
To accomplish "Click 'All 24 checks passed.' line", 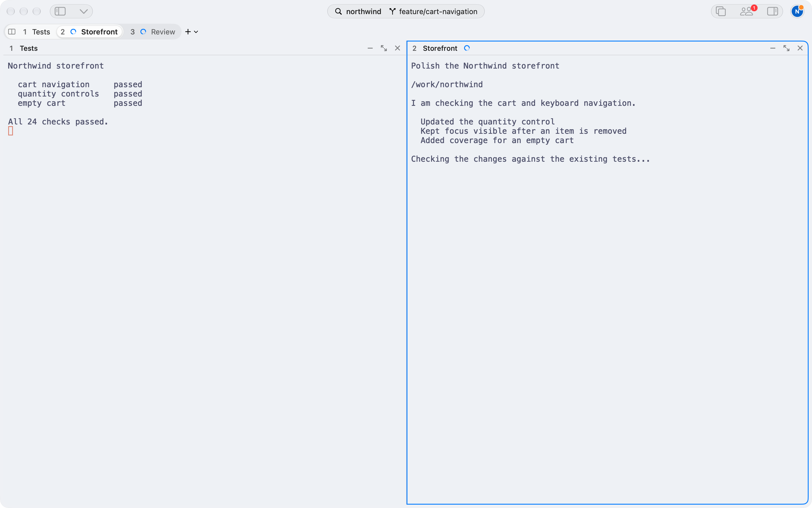I will click(x=58, y=122).
